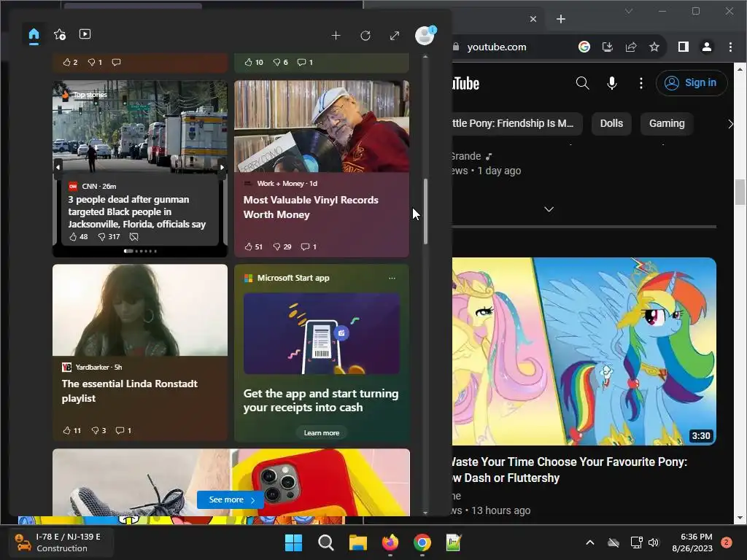The height and width of the screenshot is (560, 747).
Task: Close the current Chrome tab
Action: (533, 19)
